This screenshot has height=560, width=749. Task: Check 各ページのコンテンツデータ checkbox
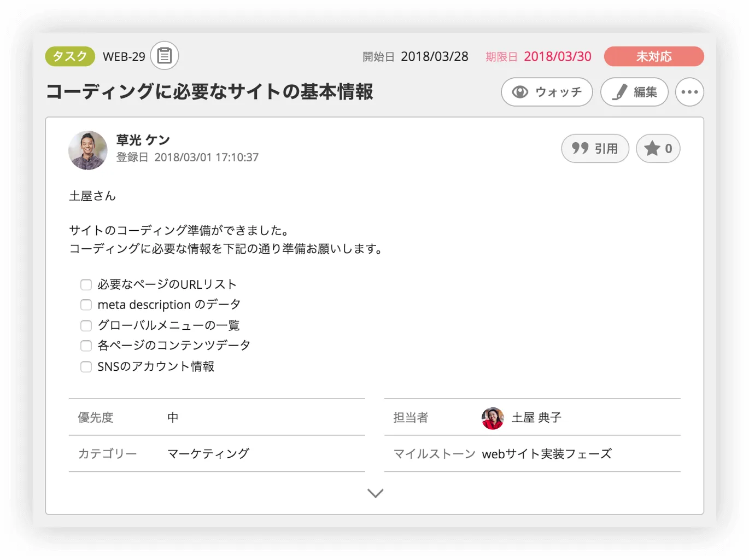86,346
